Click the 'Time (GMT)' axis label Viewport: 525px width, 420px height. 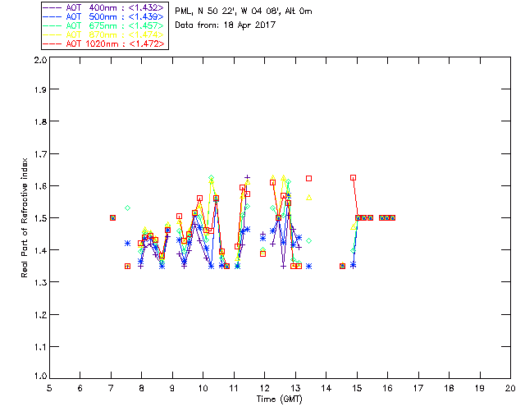(x=280, y=399)
